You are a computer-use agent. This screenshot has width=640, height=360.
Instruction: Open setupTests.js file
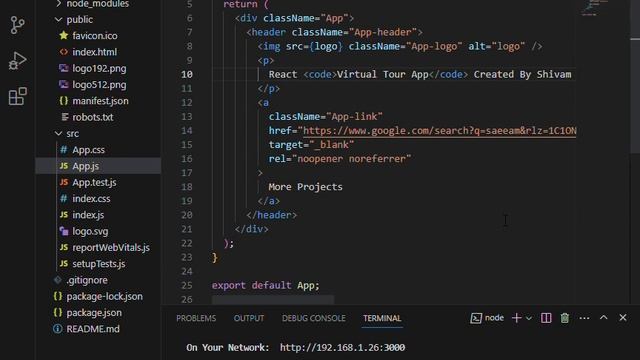coord(98,264)
